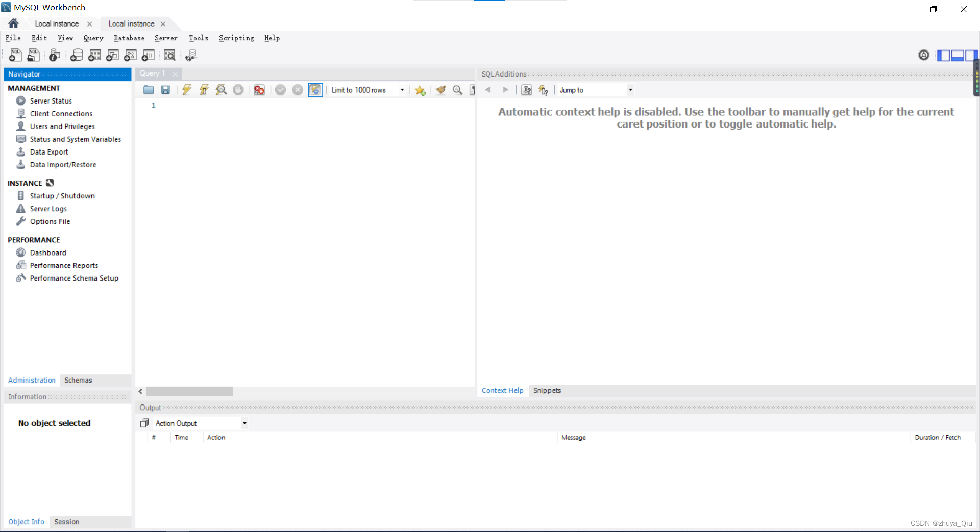Open Workbench preferences gear icon
Screen dimensions: 980x532
click(x=924, y=55)
